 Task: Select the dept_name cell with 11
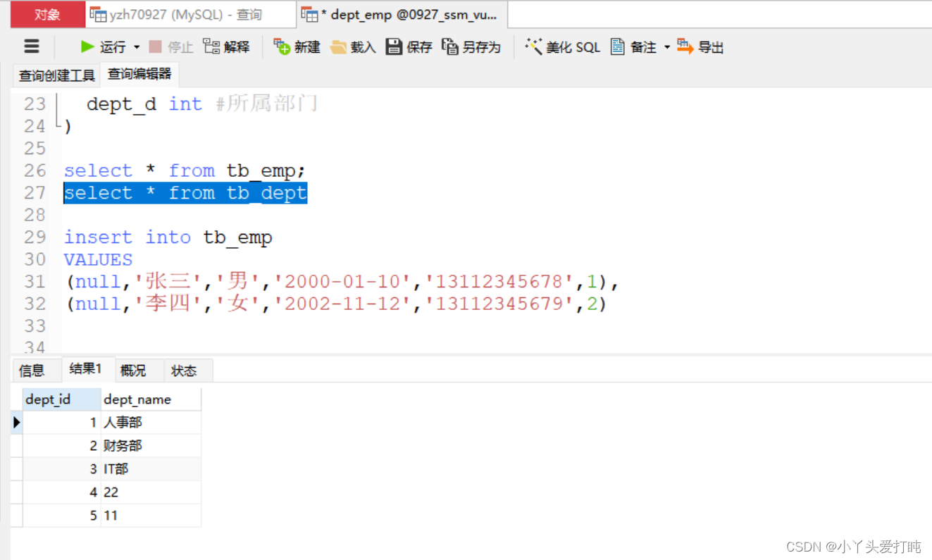tap(151, 516)
